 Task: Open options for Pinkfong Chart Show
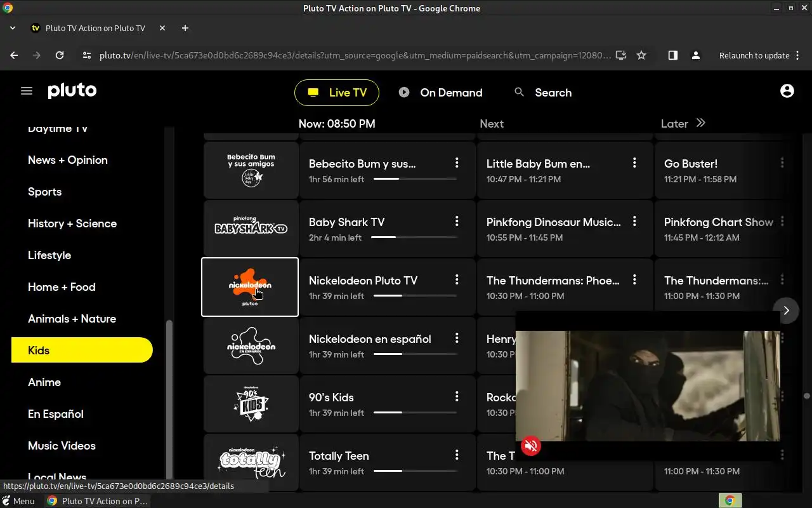point(782,221)
